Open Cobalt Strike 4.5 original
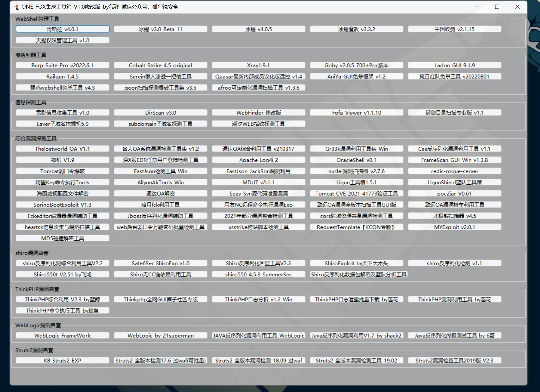The image size is (540, 392). 161,65
